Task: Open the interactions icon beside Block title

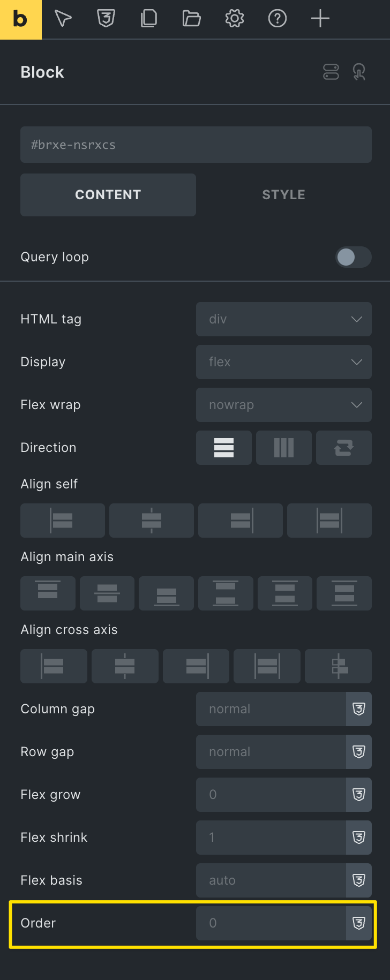Action: point(359,72)
